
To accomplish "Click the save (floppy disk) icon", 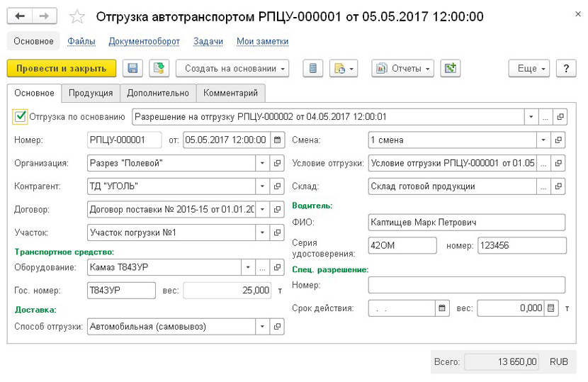I will 132,68.
